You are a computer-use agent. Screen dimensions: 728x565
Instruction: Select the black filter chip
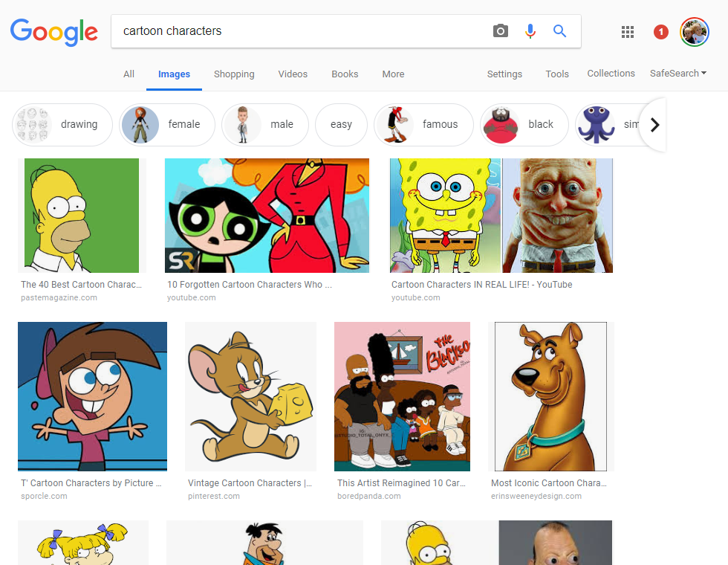(524, 125)
